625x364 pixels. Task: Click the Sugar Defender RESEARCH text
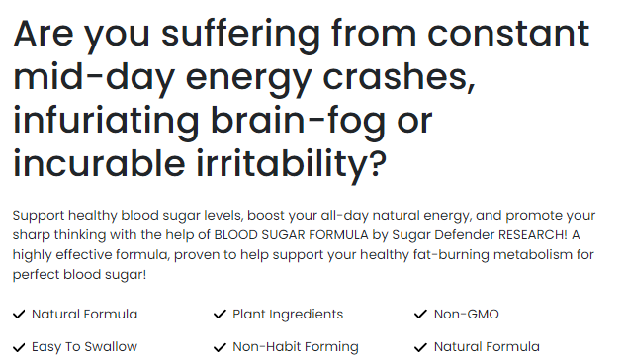480,234
